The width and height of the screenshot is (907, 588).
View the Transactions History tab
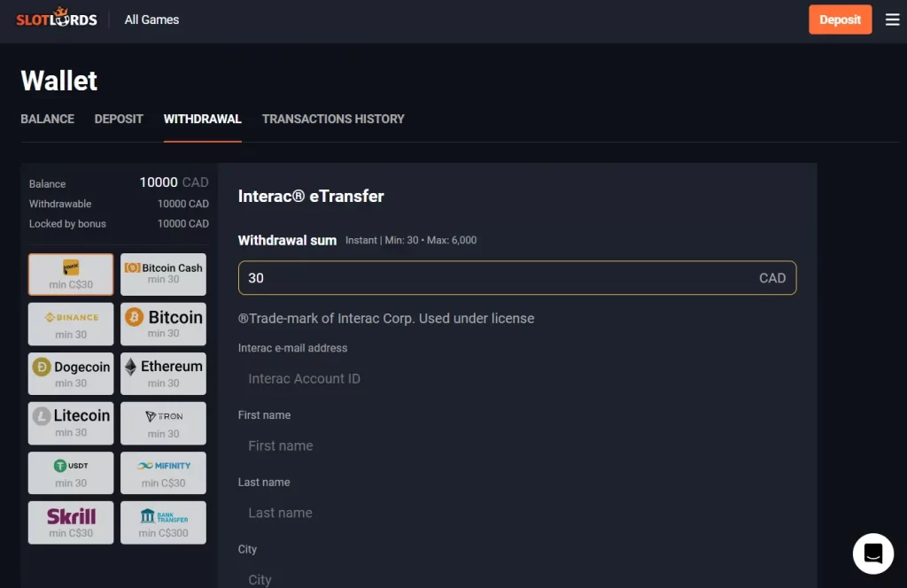(333, 119)
